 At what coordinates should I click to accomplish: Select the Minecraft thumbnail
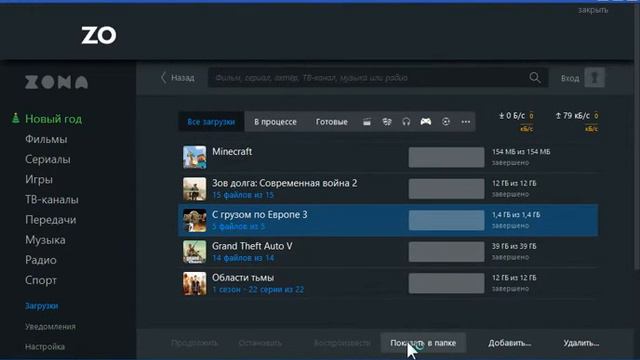[194, 157]
